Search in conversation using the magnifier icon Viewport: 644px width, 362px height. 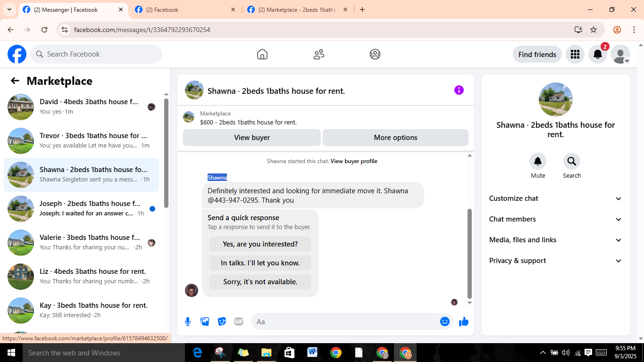tap(572, 162)
